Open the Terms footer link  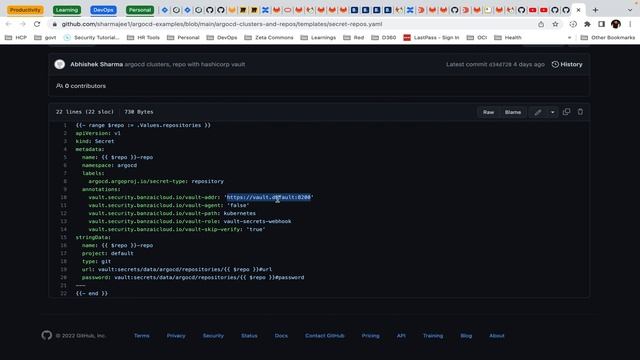(142, 336)
